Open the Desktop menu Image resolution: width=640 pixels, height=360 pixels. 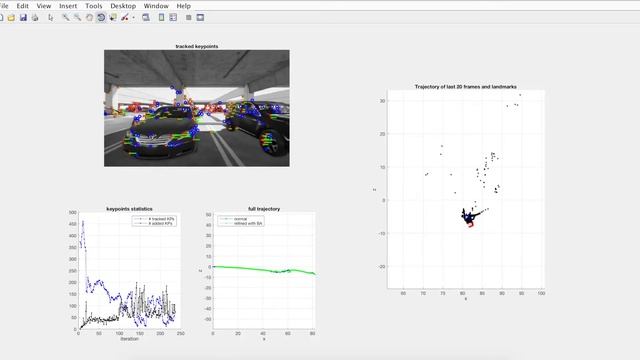(123, 6)
